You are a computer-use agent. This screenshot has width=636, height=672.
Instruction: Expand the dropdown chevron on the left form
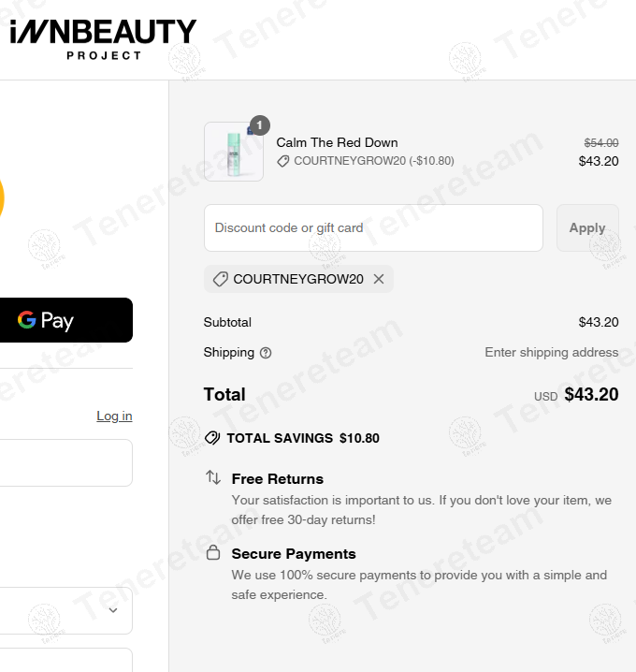click(113, 610)
